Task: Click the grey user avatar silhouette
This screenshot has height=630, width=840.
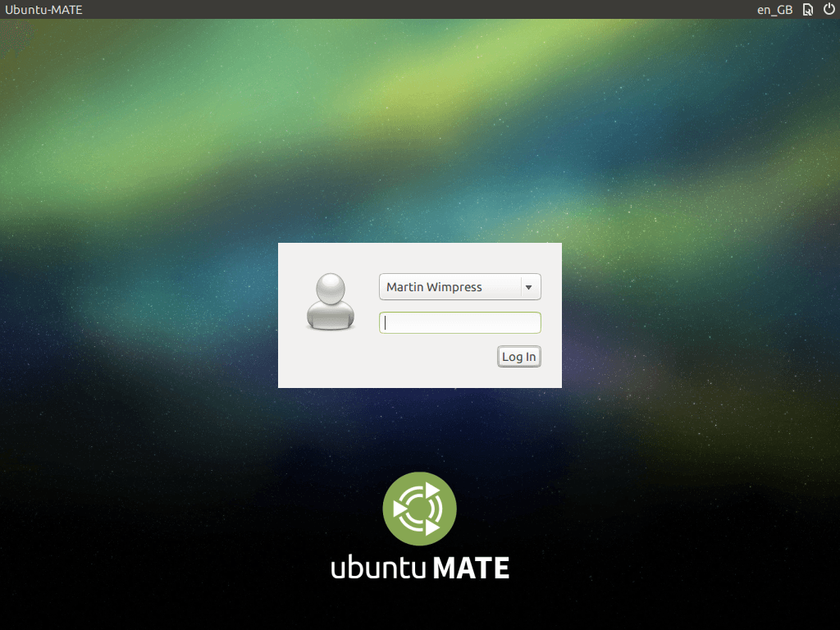Action: [x=330, y=301]
